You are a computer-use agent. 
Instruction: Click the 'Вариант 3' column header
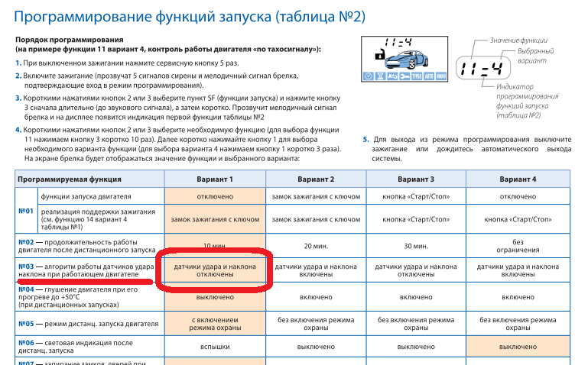click(x=416, y=179)
